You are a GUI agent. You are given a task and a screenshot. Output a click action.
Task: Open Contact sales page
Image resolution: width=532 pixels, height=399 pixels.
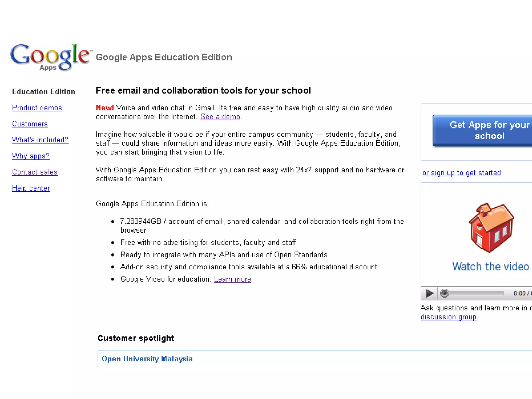[35, 172]
